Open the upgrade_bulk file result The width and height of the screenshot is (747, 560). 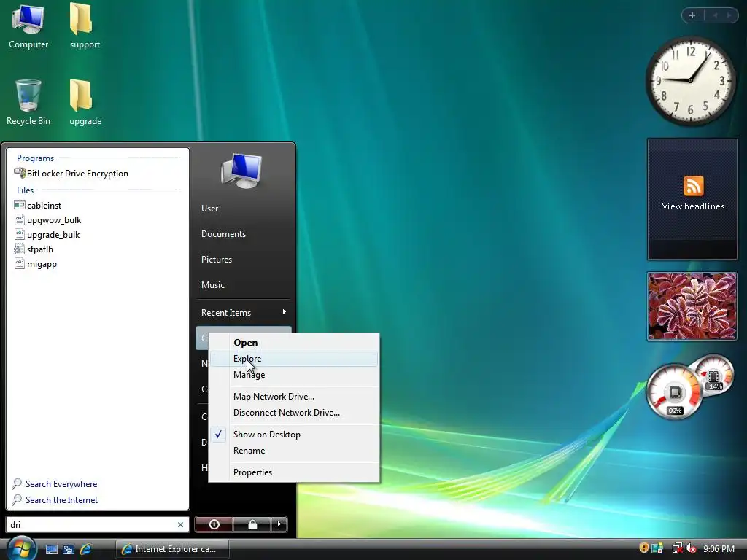47,235
